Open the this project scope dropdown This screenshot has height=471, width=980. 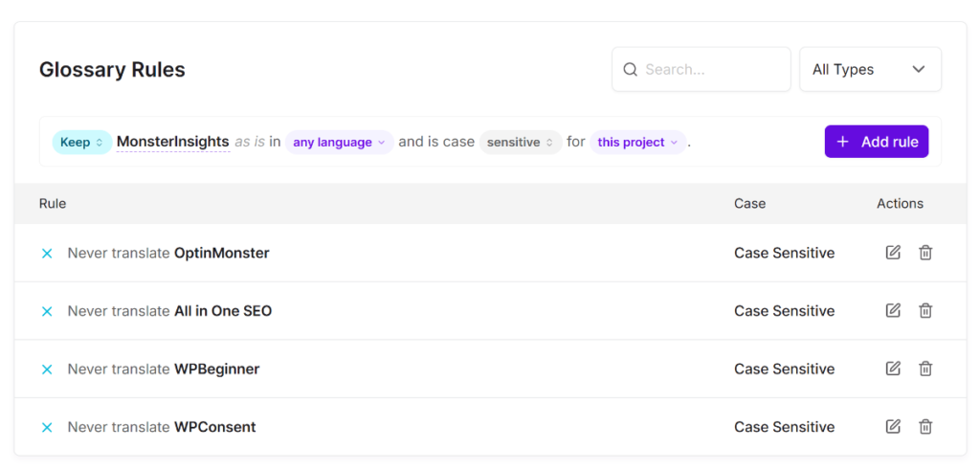637,142
